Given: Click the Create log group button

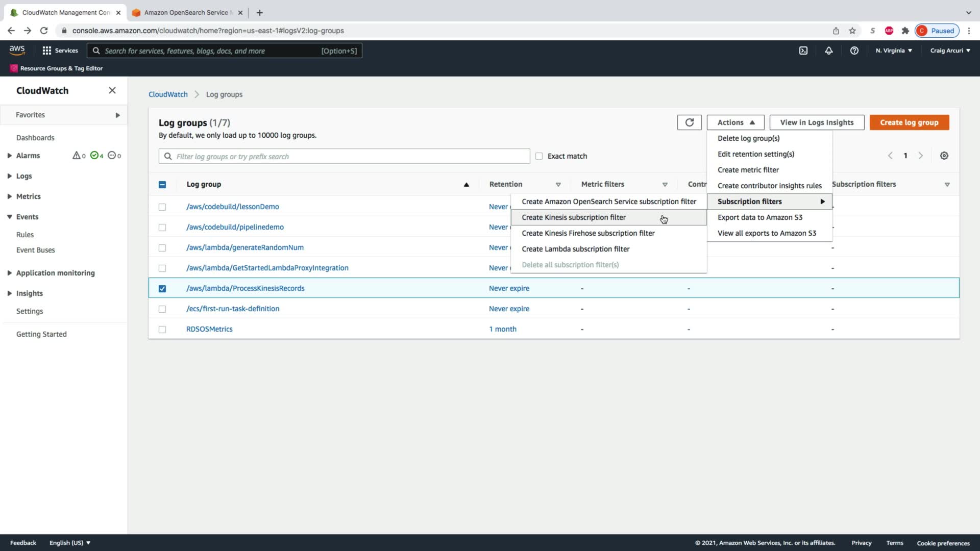Looking at the screenshot, I should (909, 122).
